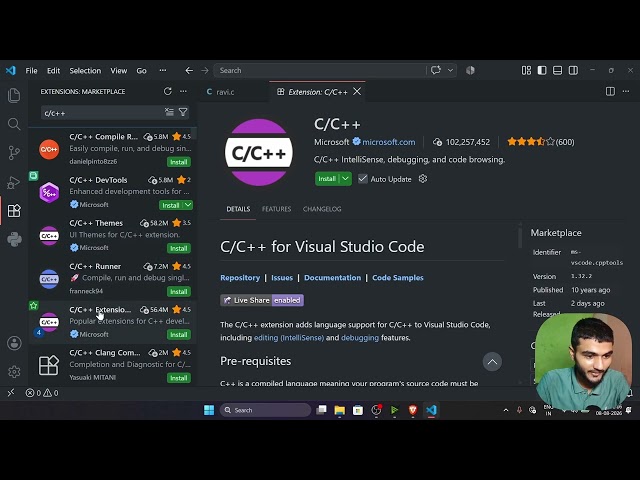This screenshot has height=480, width=640.
Task: Go forward with the navigation arrow
Action: point(205,71)
